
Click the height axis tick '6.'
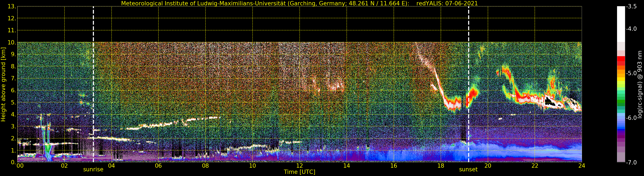13,90
